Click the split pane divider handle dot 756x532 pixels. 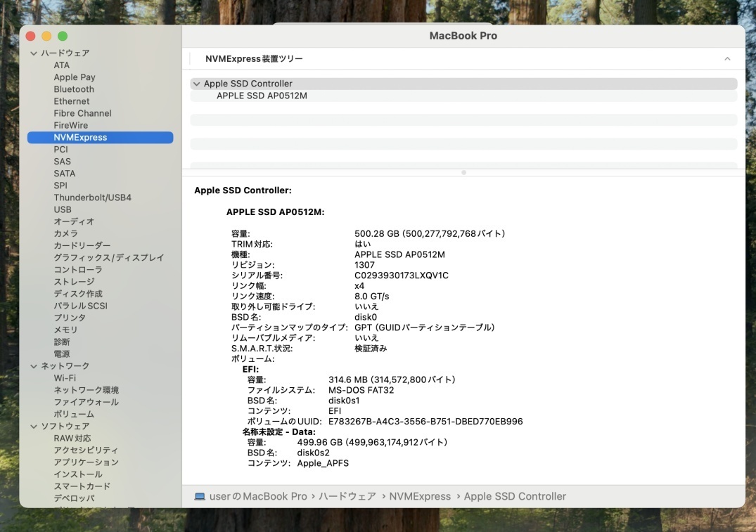coord(464,172)
